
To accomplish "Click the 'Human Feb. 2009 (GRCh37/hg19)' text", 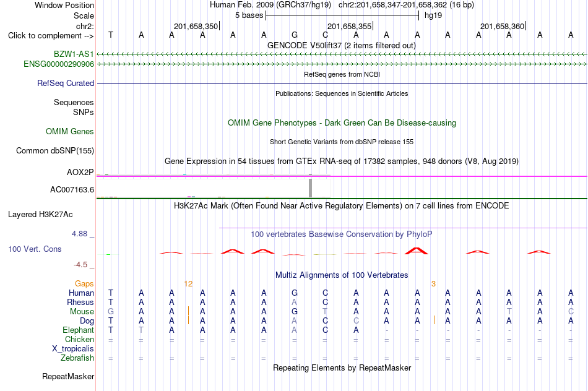I will click(x=270, y=5).
